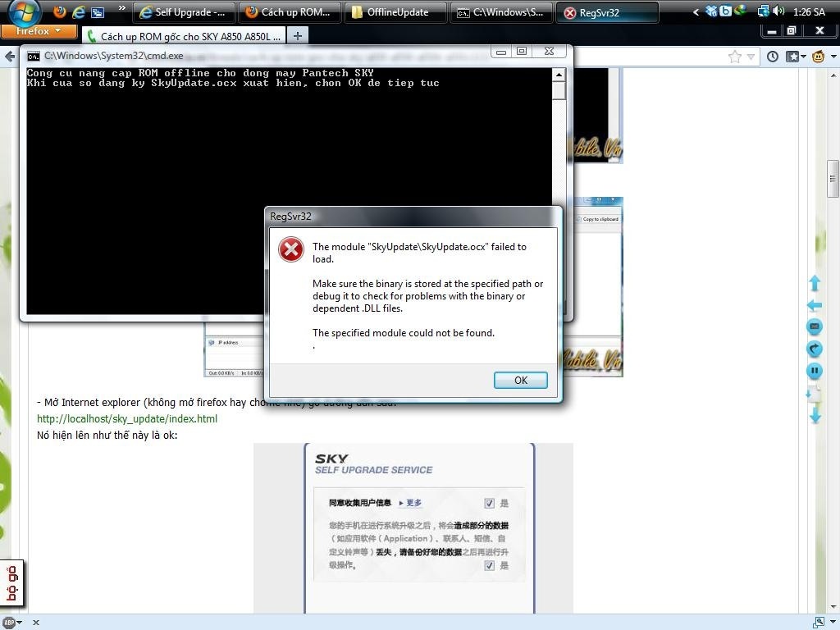840x630 pixels.
Task: Minimize the Firefox window
Action: [x=772, y=31]
